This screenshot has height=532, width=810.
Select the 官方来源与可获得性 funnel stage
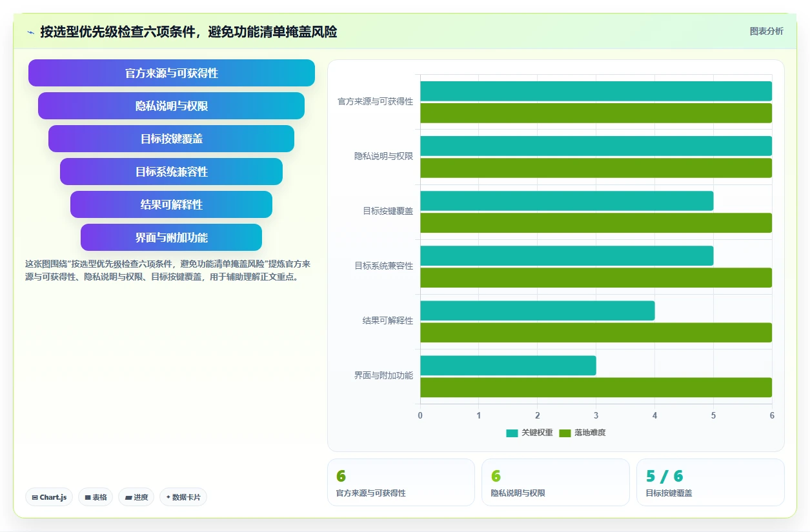[x=172, y=73]
